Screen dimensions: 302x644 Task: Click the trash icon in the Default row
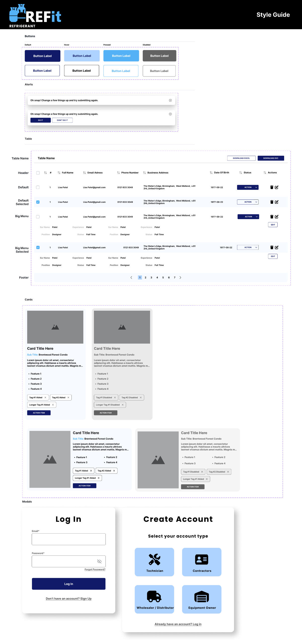point(272,187)
